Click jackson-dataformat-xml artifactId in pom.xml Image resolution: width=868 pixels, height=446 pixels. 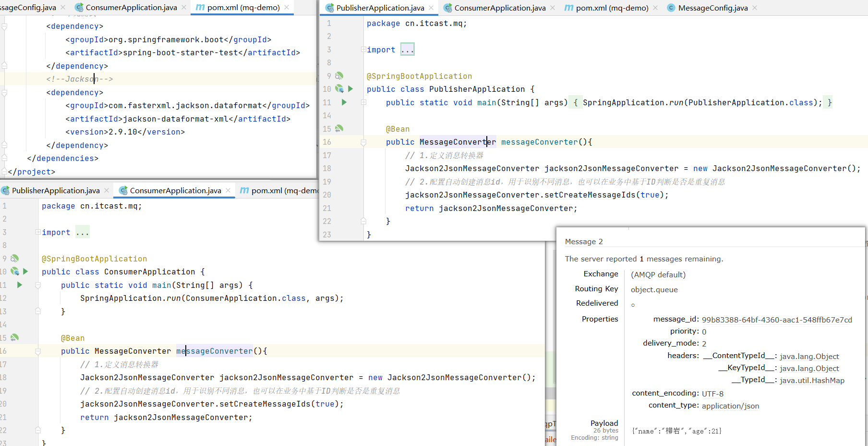point(176,119)
